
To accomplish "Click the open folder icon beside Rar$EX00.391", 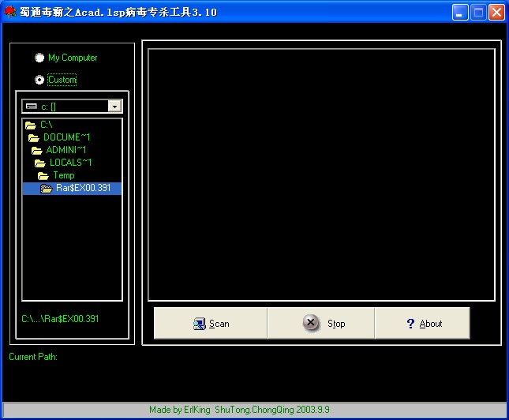I will 46,188.
